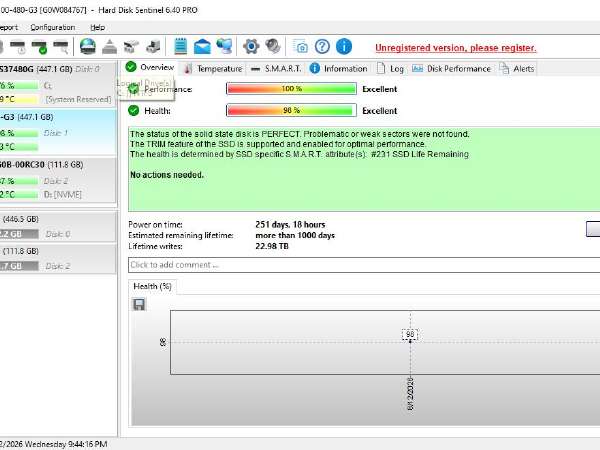Click the Excellent label beside Health
600x450 pixels.
380,111
